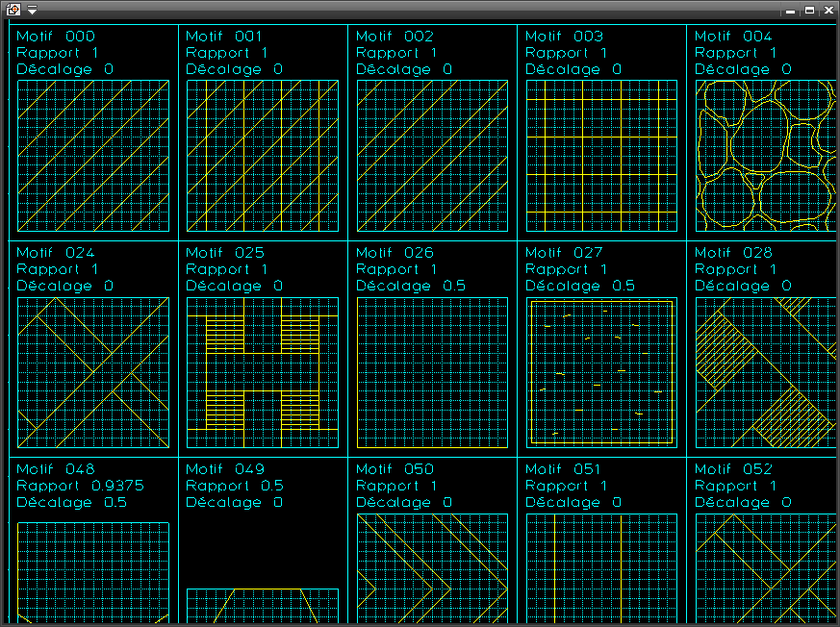The width and height of the screenshot is (840, 627).
Task: Click the "Motif 001" label
Action: (224, 37)
